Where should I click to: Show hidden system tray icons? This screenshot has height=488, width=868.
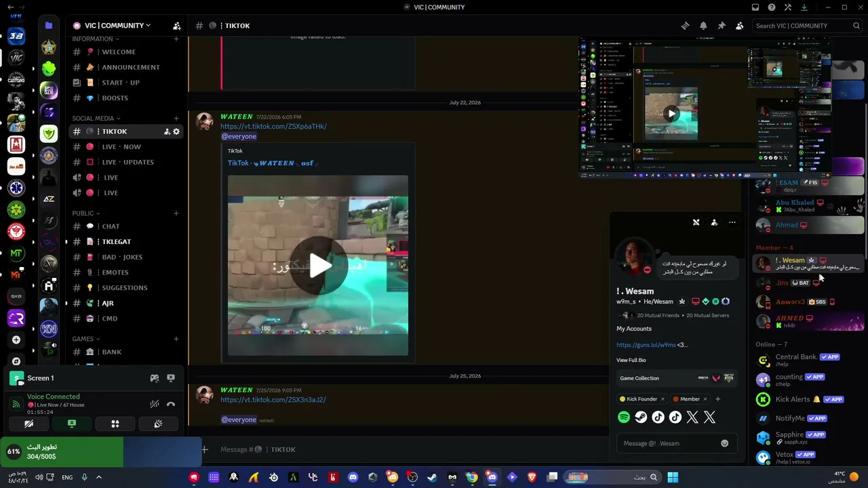[98, 477]
